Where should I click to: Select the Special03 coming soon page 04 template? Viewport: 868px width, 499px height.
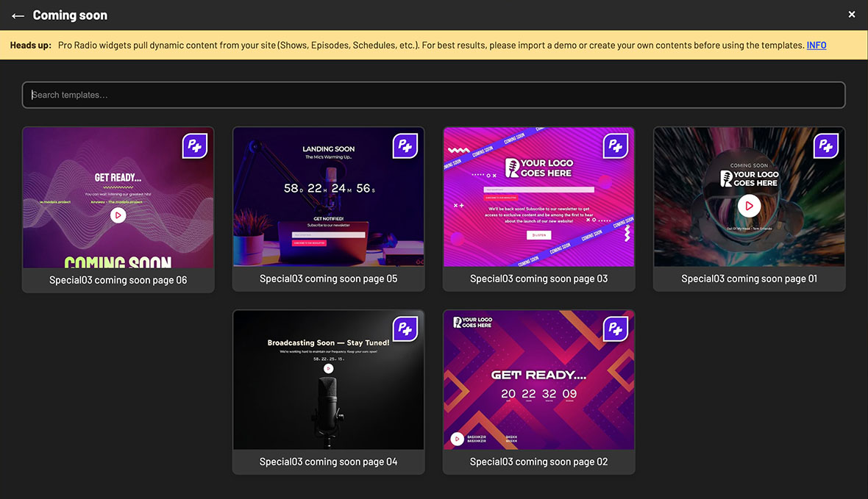(328, 462)
